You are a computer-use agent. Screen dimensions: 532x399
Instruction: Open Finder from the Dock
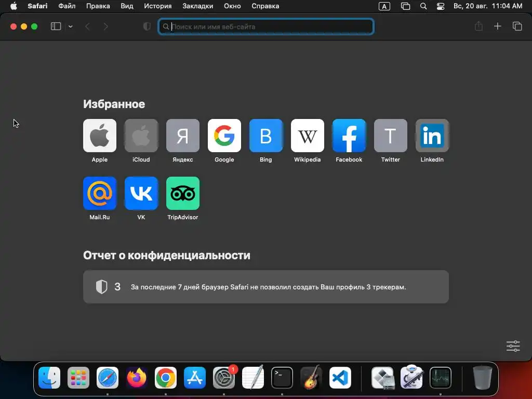tap(49, 378)
